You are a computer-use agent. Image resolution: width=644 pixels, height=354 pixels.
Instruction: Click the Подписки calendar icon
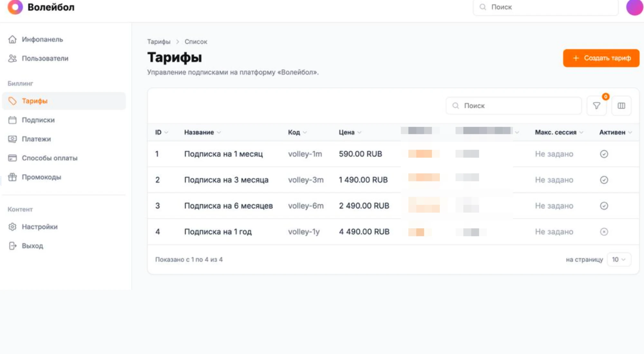(12, 120)
